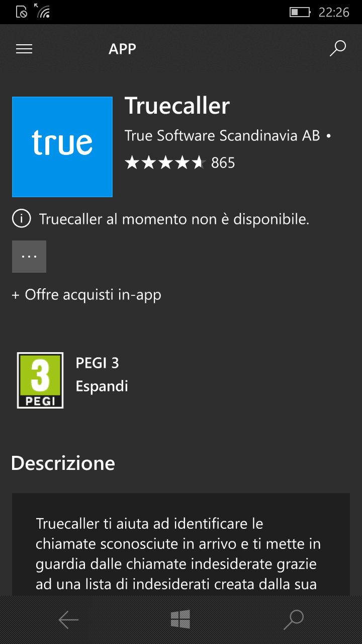Tap Offre acquisti in-app notice
Viewport: 362px width, 644px height.
pyautogui.click(x=86, y=295)
